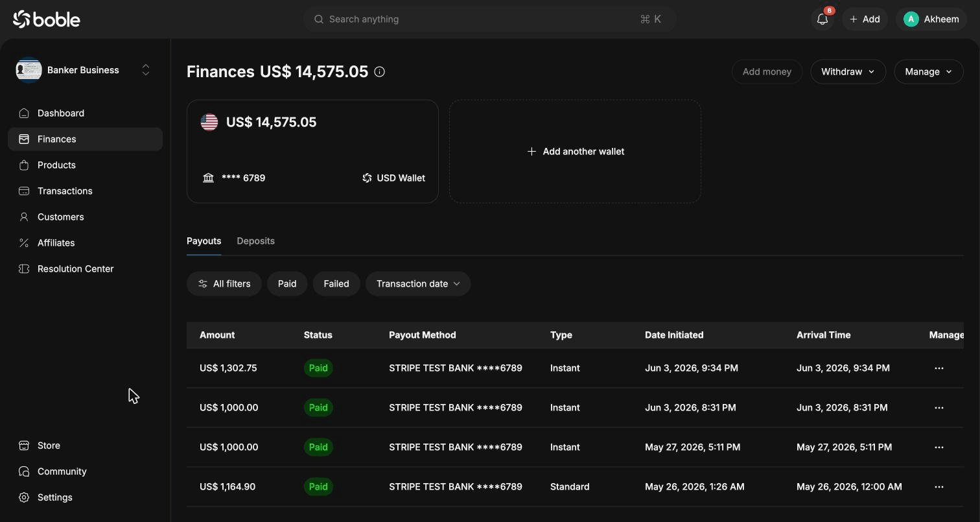This screenshot has height=522, width=980.
Task: Open Affiliates in the sidebar
Action: coord(85,243)
